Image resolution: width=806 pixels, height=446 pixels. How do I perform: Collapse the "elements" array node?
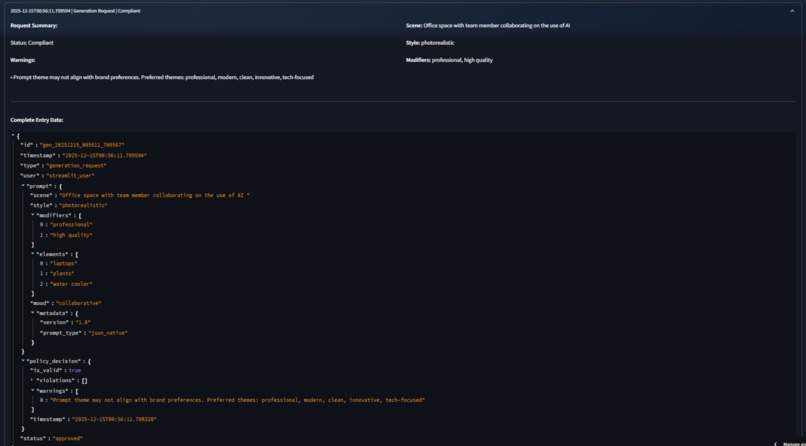[32, 254]
